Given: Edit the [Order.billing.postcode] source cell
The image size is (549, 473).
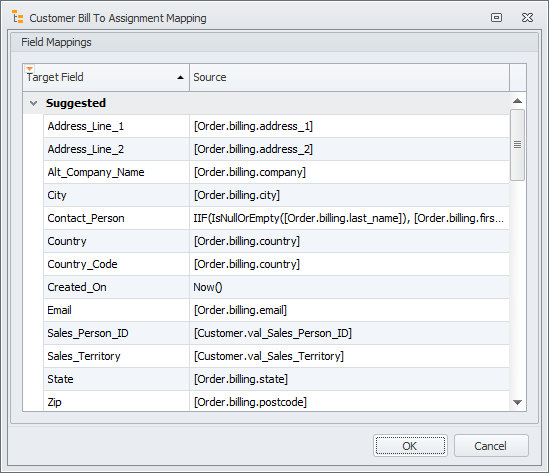Looking at the screenshot, I should click(x=349, y=401).
